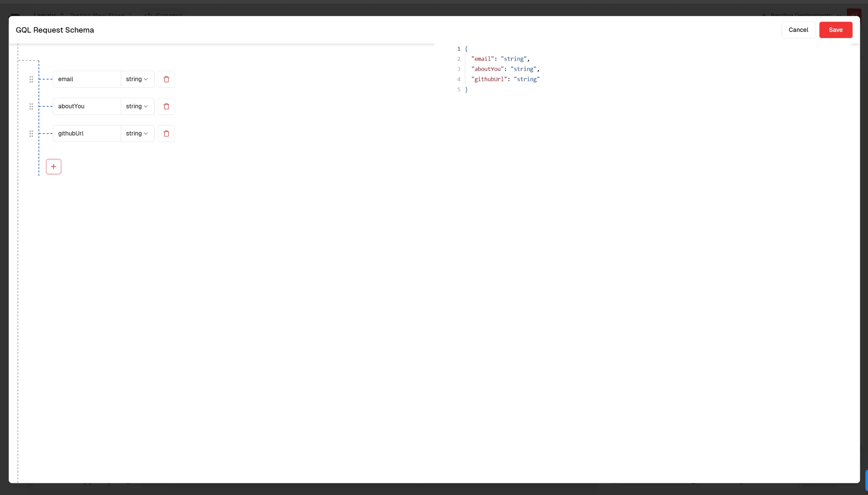
Task: Delete the aboutYou field with its trash icon
Action: click(x=166, y=106)
